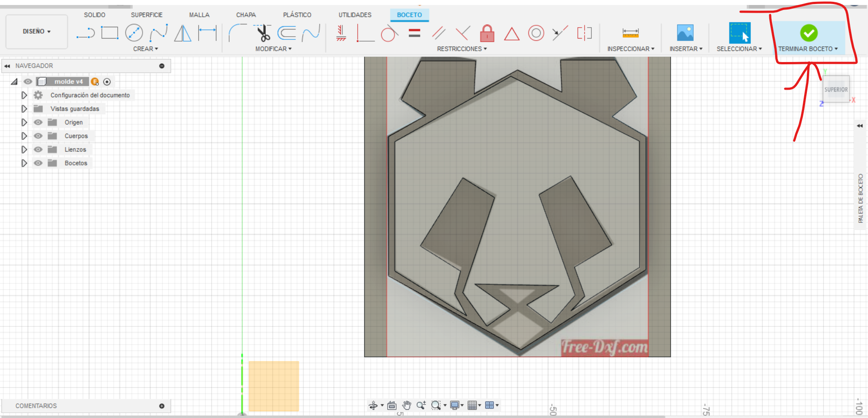This screenshot has width=868, height=418.
Task: Select the Line sketch tool
Action: (86, 33)
